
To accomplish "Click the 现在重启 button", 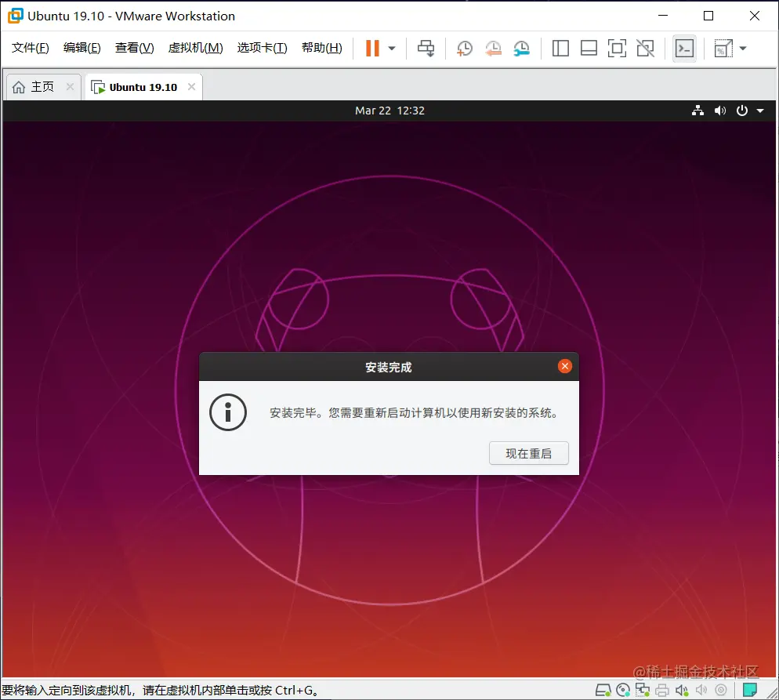I will 528,453.
